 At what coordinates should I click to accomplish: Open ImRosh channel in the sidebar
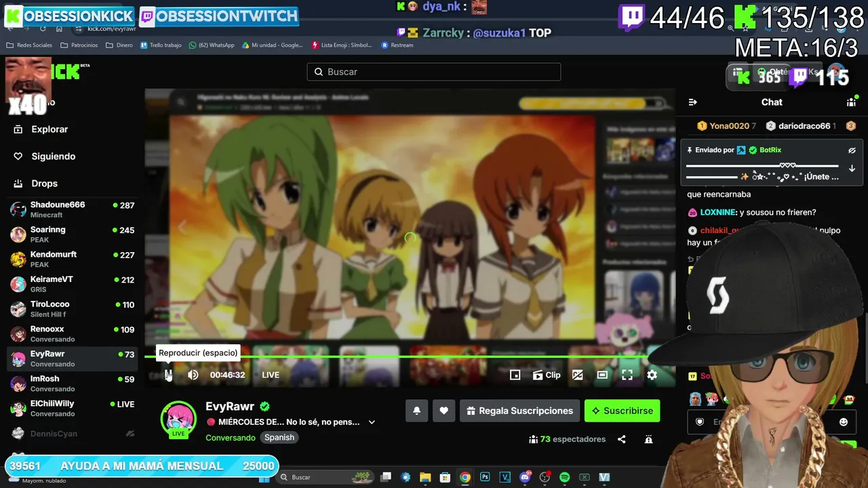pos(73,384)
